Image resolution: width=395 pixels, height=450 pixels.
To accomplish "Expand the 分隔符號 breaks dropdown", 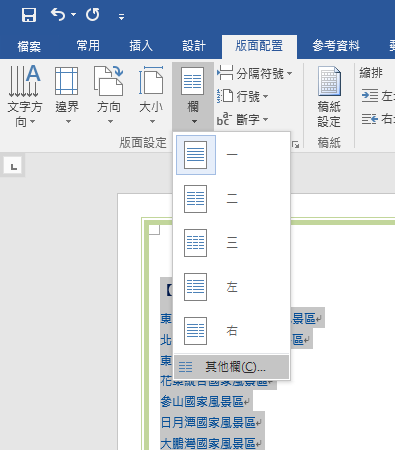I will point(255,74).
